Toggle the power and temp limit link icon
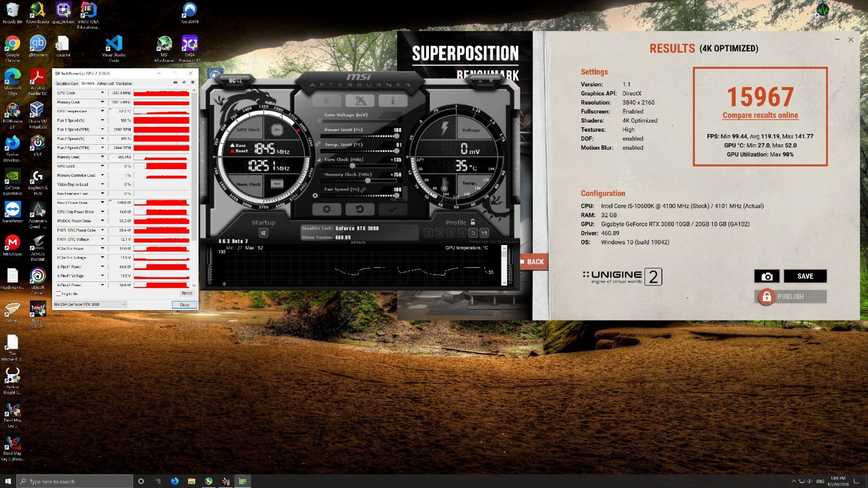The height and width of the screenshot is (488, 868). coord(318,144)
